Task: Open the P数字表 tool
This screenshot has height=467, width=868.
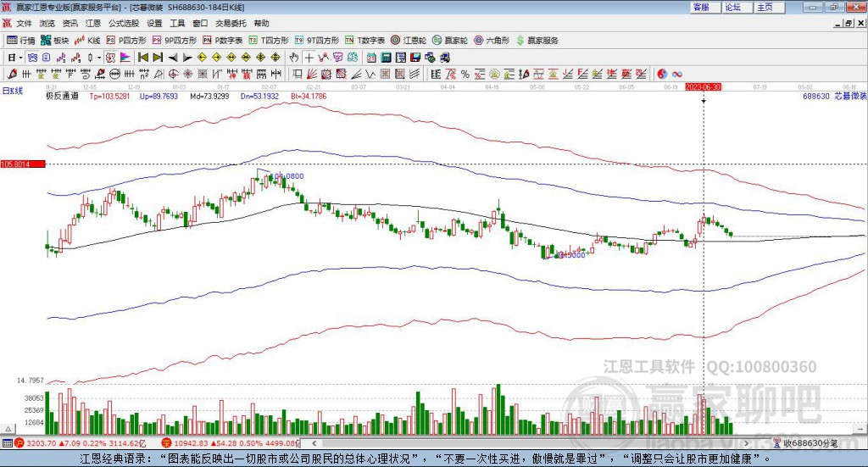Action: 223,41
